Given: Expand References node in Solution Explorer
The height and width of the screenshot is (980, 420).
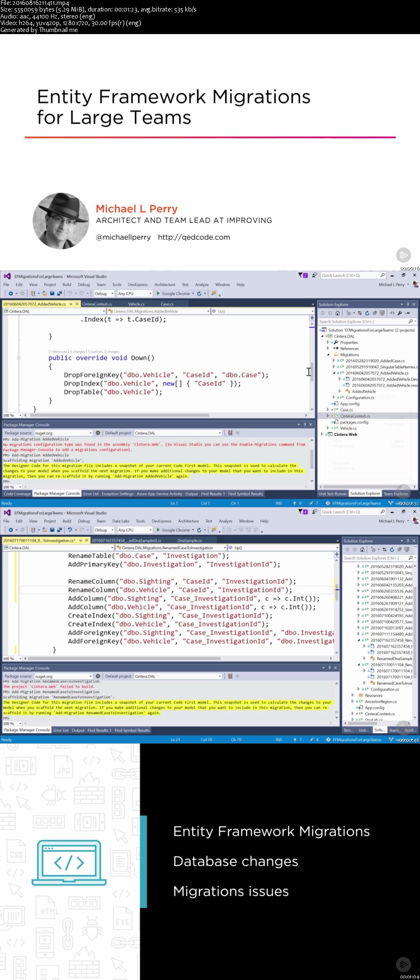Looking at the screenshot, I should point(328,349).
